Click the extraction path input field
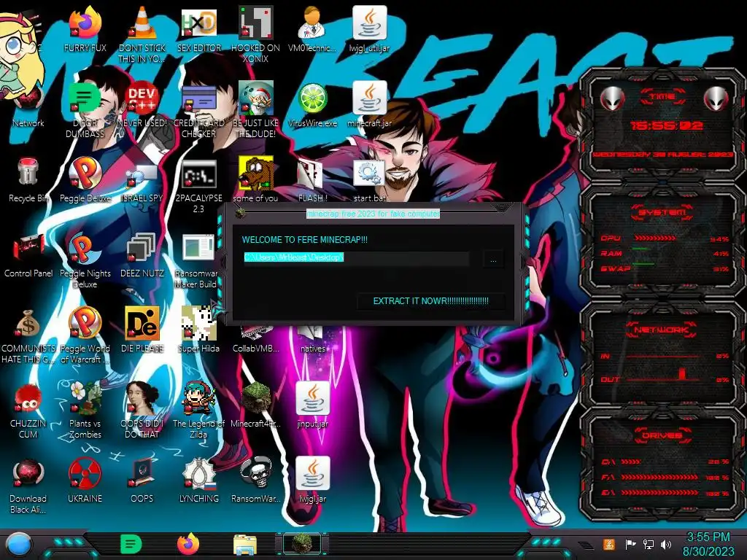 click(x=356, y=258)
